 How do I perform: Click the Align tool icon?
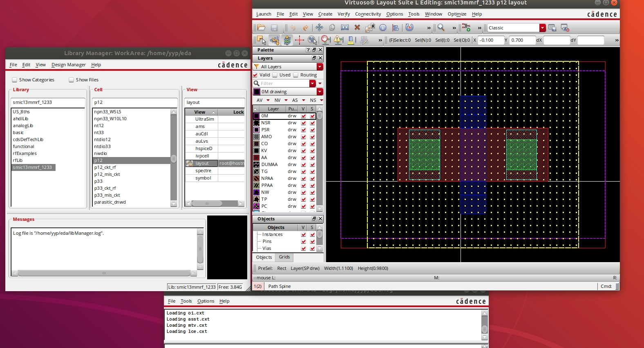click(396, 27)
